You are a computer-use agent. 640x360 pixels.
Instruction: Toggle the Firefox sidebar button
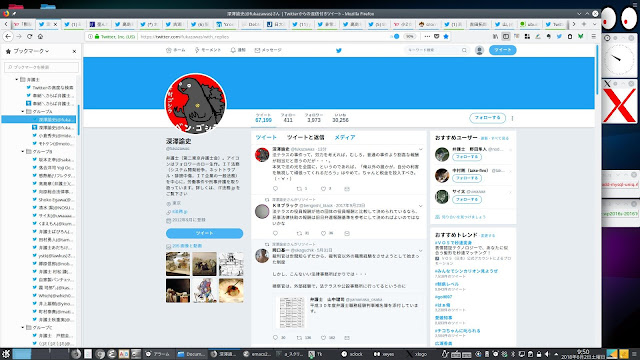[x=506, y=36]
